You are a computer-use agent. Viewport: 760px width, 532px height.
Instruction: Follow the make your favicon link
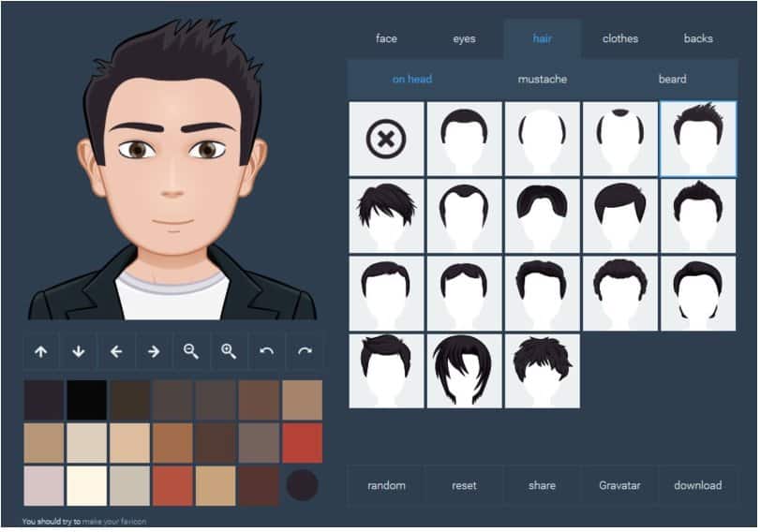coord(114,522)
